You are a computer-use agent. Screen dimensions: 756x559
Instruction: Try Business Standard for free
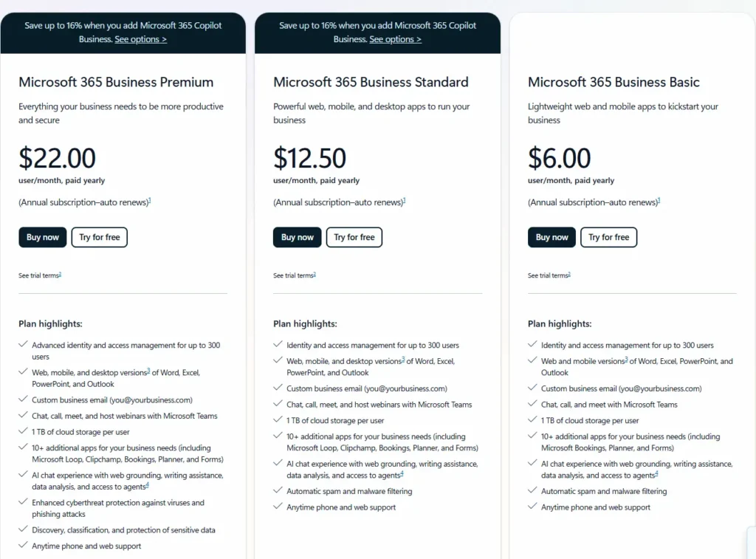(354, 237)
